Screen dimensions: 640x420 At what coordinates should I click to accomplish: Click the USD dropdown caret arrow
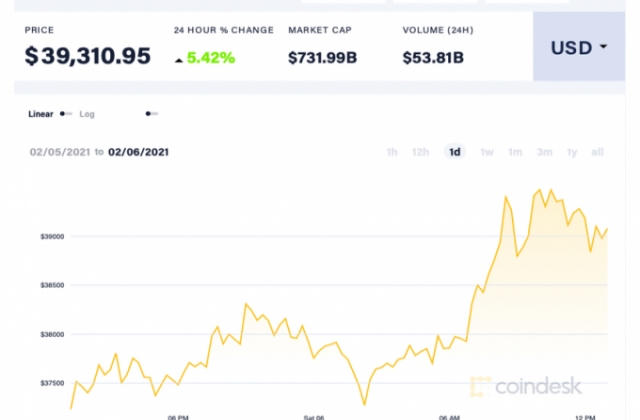603,48
